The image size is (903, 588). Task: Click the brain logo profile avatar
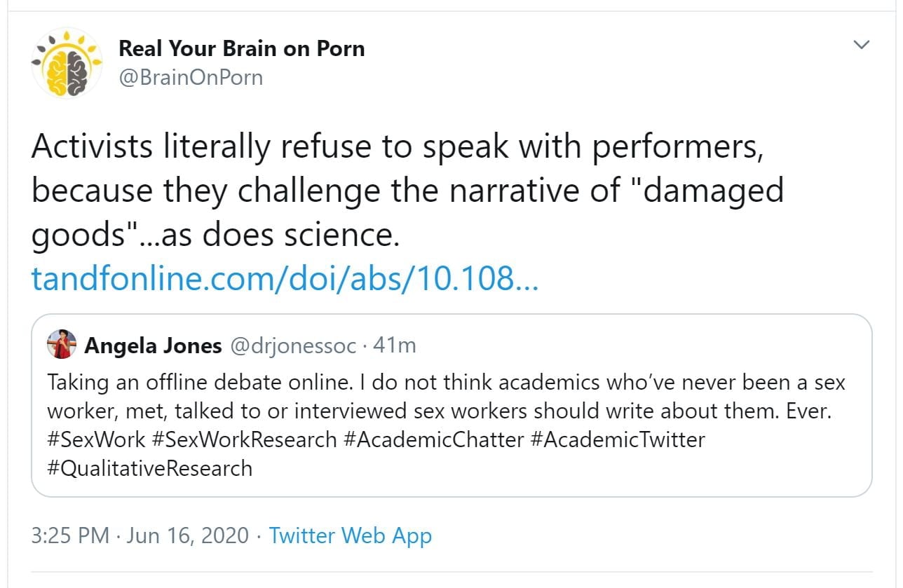pos(67,63)
